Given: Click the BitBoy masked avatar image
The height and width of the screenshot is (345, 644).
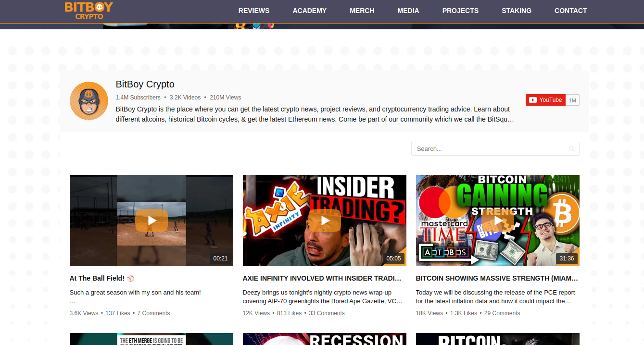Looking at the screenshot, I should [x=89, y=101].
